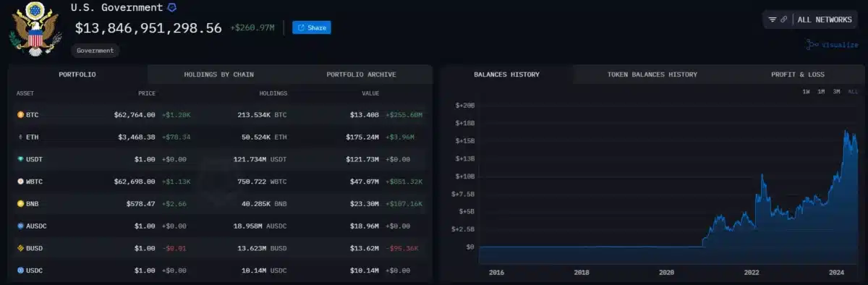This screenshot has height=285, width=868.
Task: Select the 1W chart range
Action: click(x=806, y=92)
